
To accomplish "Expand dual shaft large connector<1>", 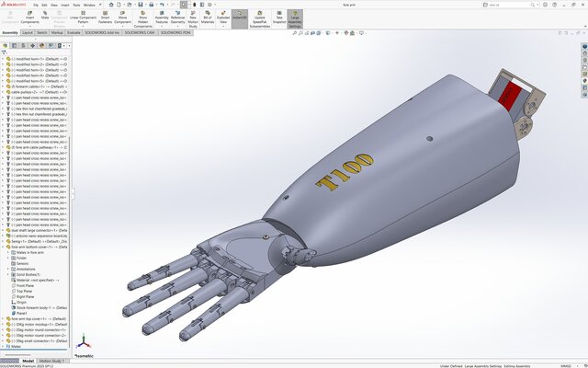I will point(3,230).
